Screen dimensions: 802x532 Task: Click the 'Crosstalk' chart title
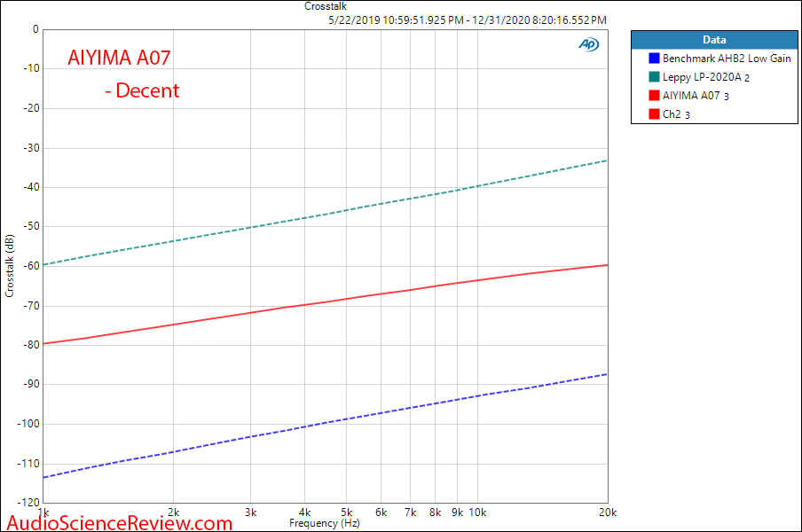(326, 6)
